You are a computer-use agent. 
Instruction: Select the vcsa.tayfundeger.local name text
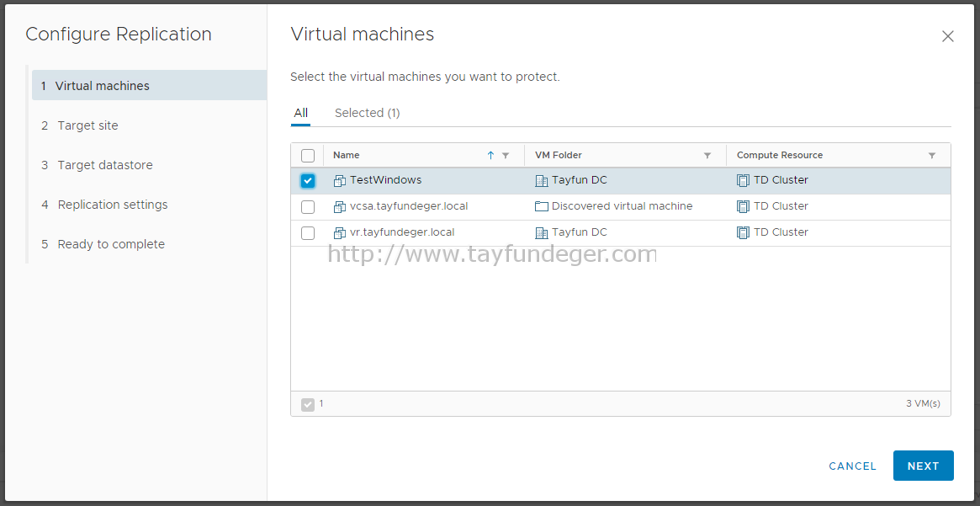pyautogui.click(x=409, y=206)
